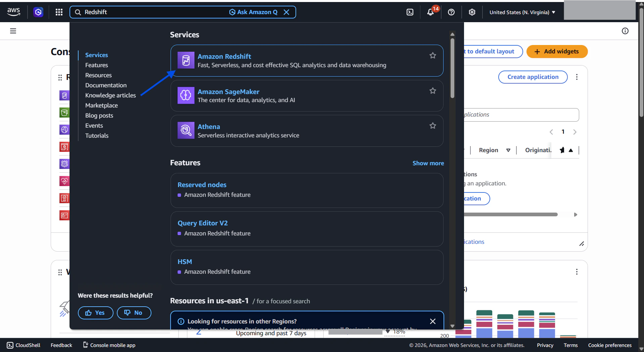This screenshot has height=352, width=644.
Task: Open Athena service link
Action: coord(209,127)
